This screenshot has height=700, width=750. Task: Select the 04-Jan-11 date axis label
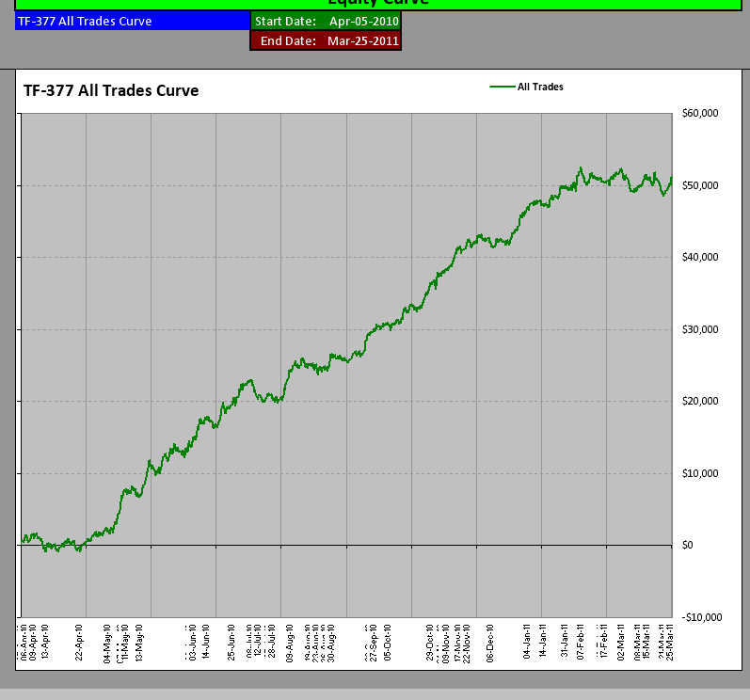527,642
